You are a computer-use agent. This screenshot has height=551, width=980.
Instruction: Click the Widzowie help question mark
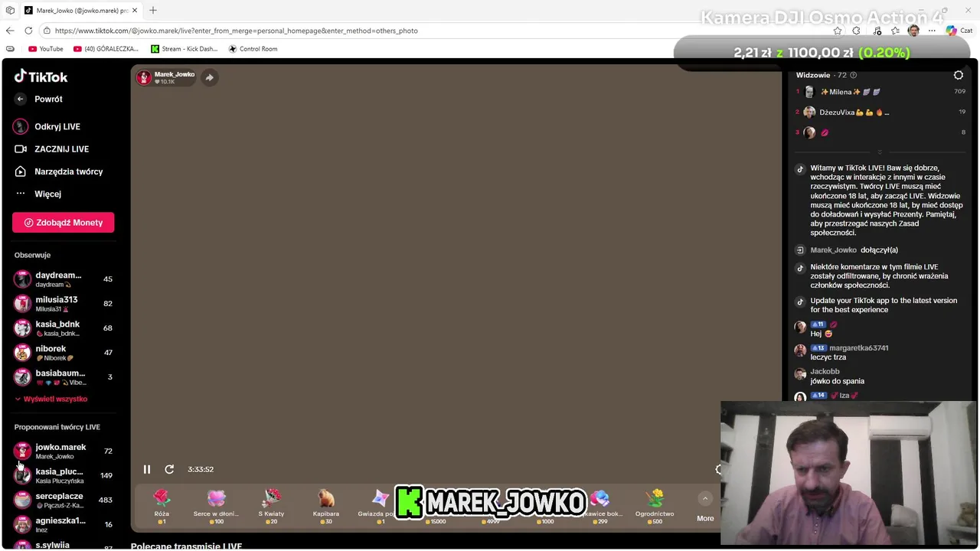click(x=854, y=75)
